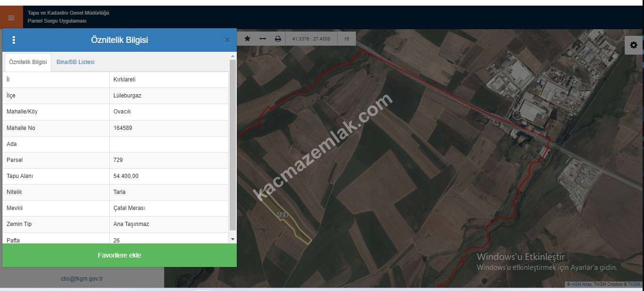644x291 pixels.
Task: Open the Bina/BB Listesi tab
Action: (75, 62)
